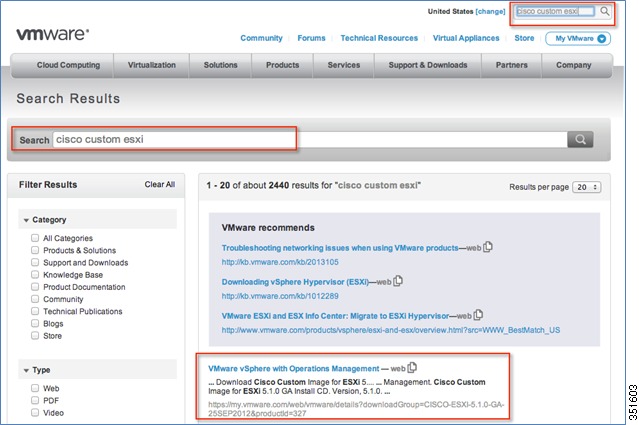Check the Products & Solutions filter
639x425 pixels.
click(35, 250)
